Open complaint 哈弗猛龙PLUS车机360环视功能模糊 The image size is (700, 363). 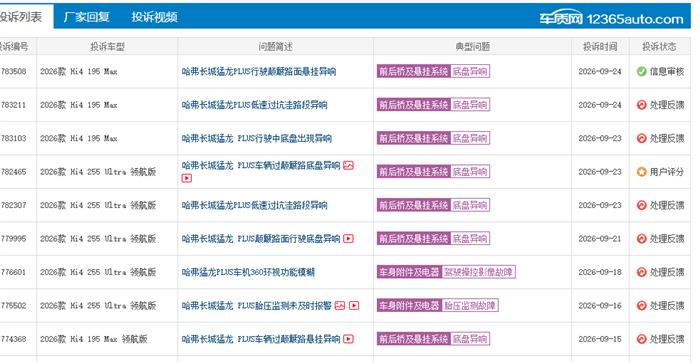[248, 272]
